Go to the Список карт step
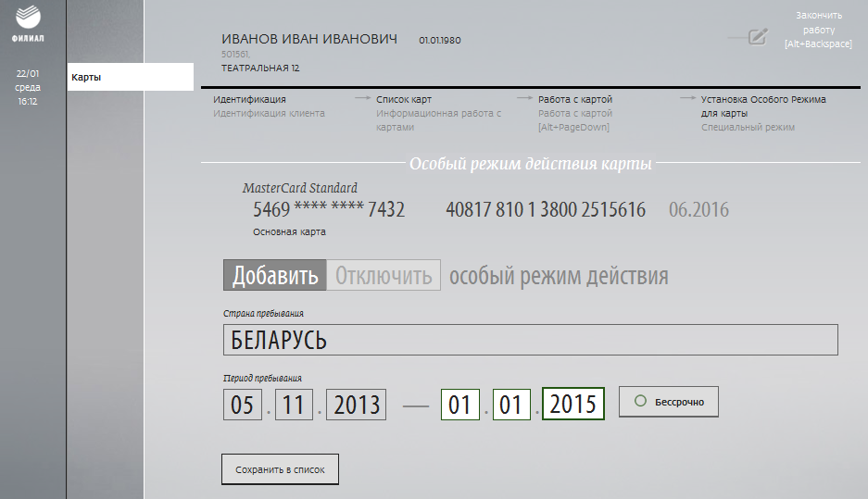 [x=404, y=100]
